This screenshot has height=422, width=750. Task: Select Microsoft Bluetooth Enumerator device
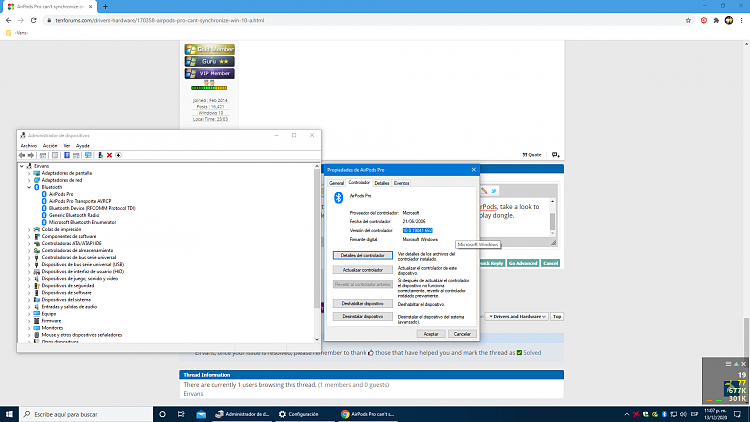(x=82, y=222)
